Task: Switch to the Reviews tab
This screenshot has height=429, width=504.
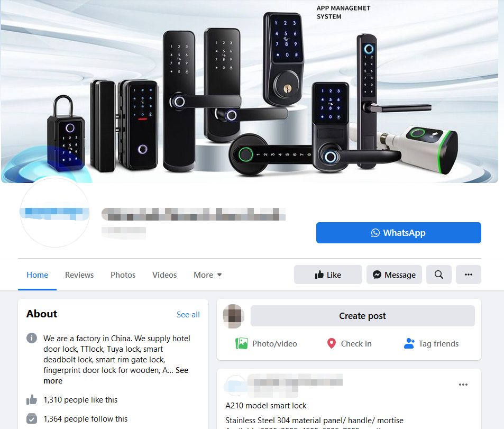Action: pos(79,275)
